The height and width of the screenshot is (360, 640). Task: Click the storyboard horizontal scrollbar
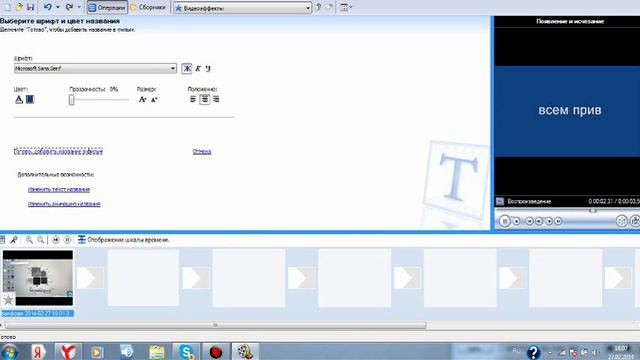tap(215, 325)
